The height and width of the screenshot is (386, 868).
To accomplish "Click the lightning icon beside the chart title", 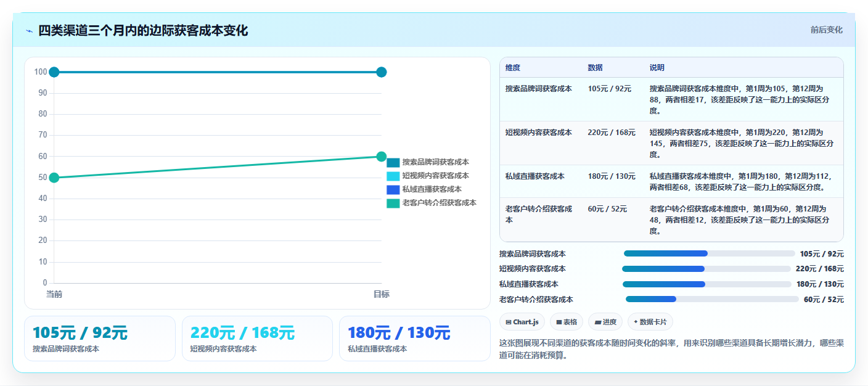I will tap(30, 31).
